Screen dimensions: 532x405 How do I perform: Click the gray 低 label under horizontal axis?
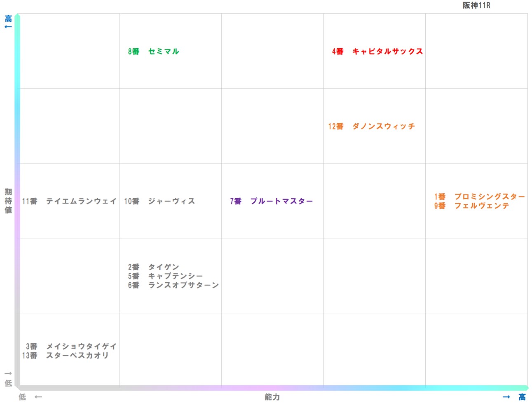tap(22, 397)
